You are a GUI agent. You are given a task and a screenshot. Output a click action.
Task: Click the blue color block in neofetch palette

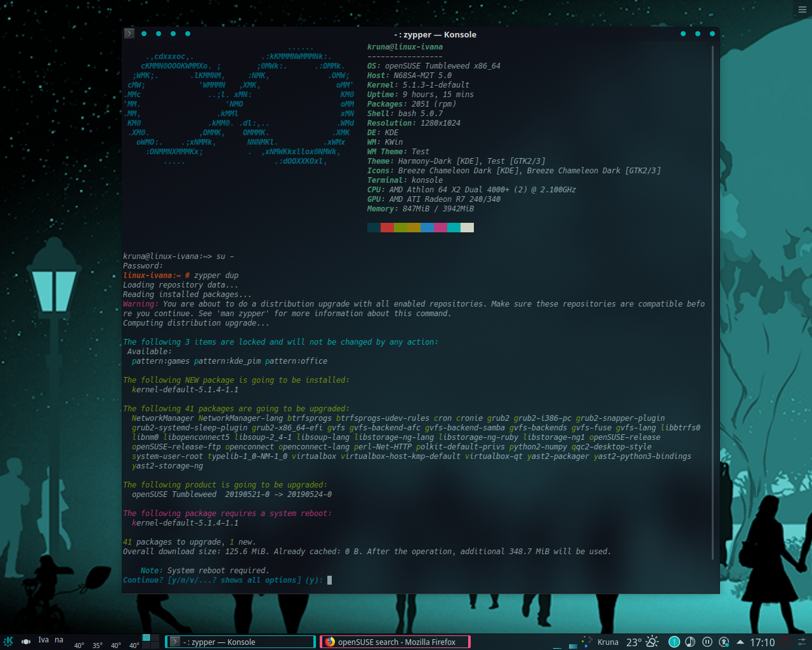[427, 227]
